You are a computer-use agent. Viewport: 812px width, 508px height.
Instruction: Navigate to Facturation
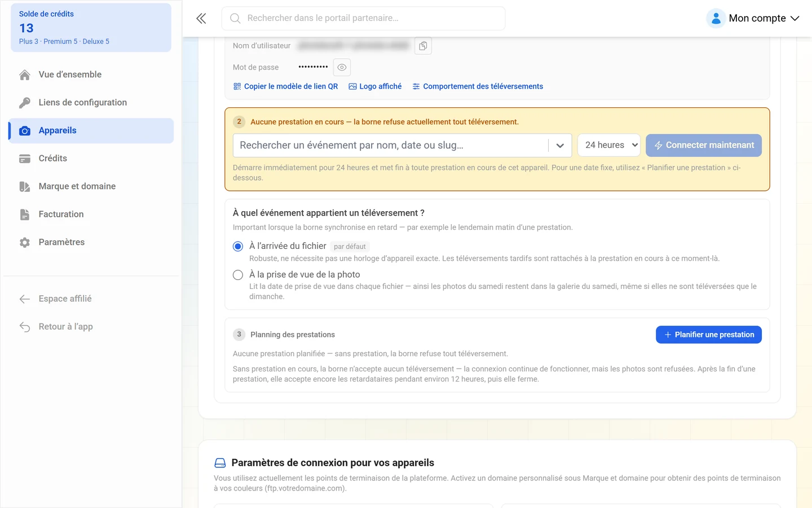[x=91, y=214]
